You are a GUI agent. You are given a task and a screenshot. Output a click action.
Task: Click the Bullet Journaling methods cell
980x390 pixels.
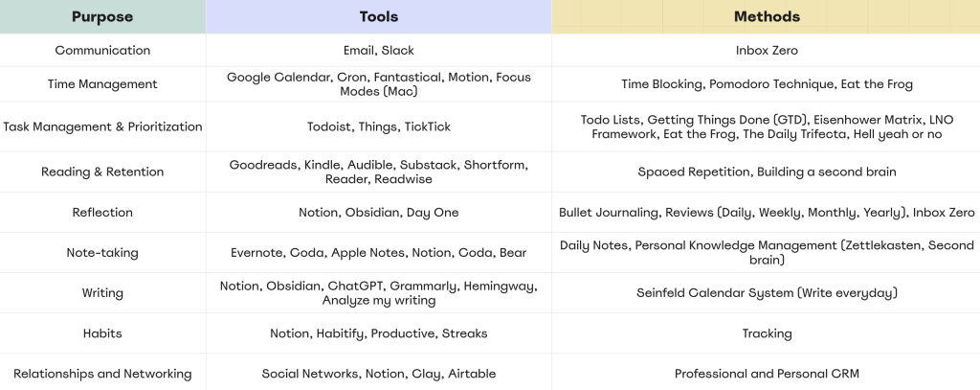(x=767, y=212)
